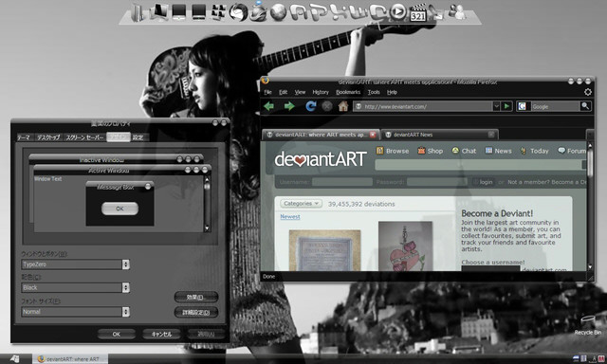This screenshot has width=607, height=364.
Task: Click the OK button in properties dialog
Action: click(x=116, y=334)
